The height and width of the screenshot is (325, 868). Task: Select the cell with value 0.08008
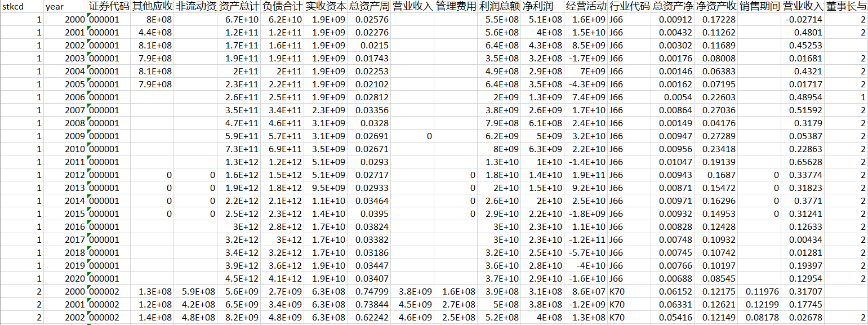click(716, 59)
